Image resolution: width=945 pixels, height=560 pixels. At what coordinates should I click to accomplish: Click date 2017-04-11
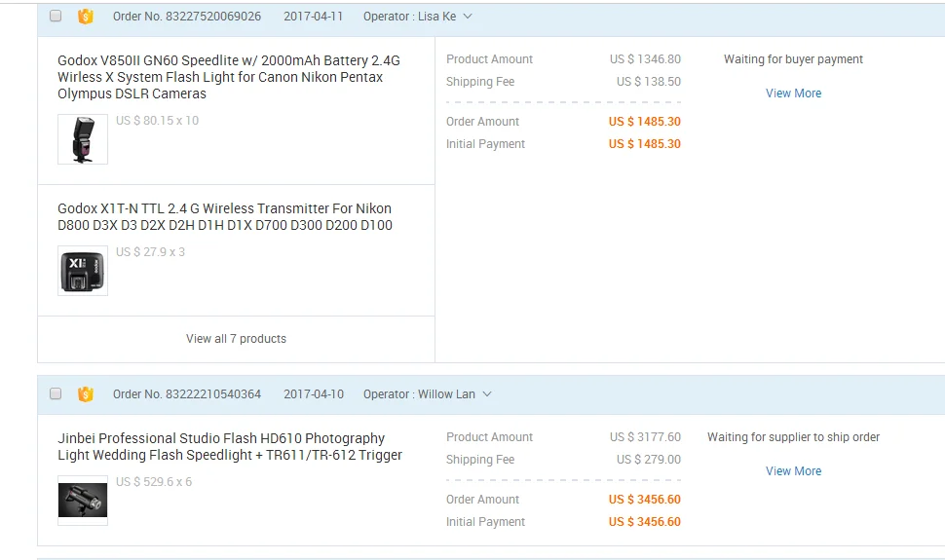coord(314,17)
